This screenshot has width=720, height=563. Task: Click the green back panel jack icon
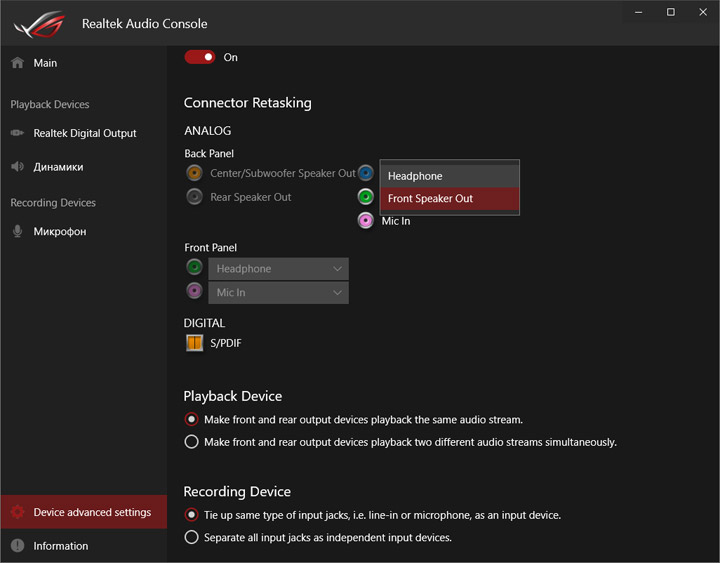[x=366, y=197]
